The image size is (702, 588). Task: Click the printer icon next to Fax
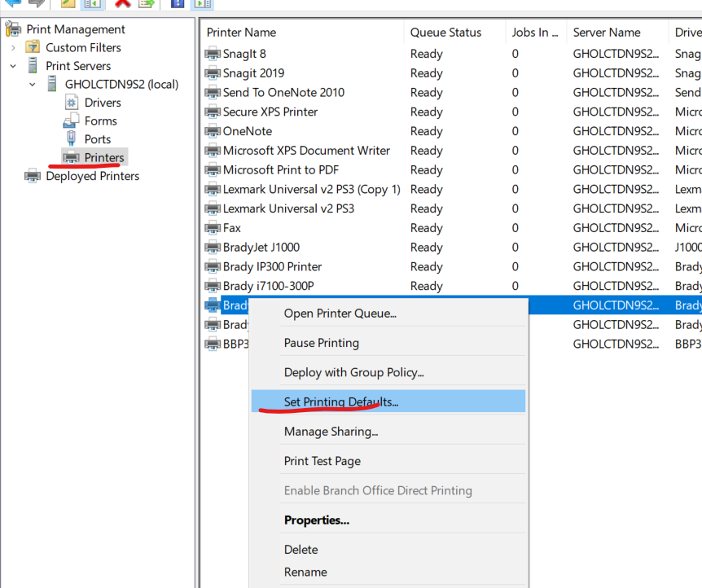click(x=212, y=228)
